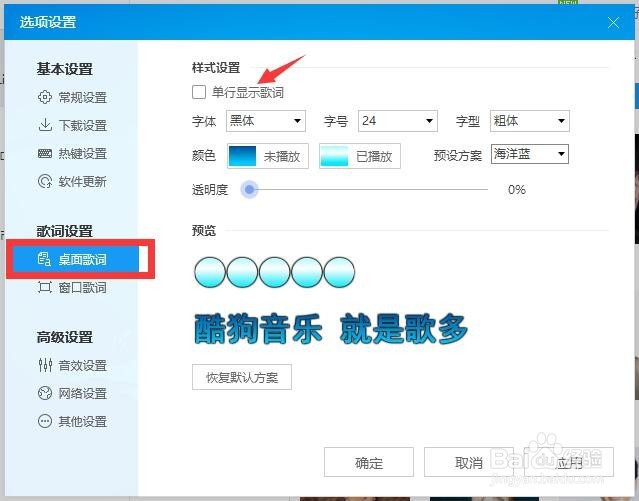Screen dimensions: 639x501
Task: Click the 取消 button
Action: [469, 462]
